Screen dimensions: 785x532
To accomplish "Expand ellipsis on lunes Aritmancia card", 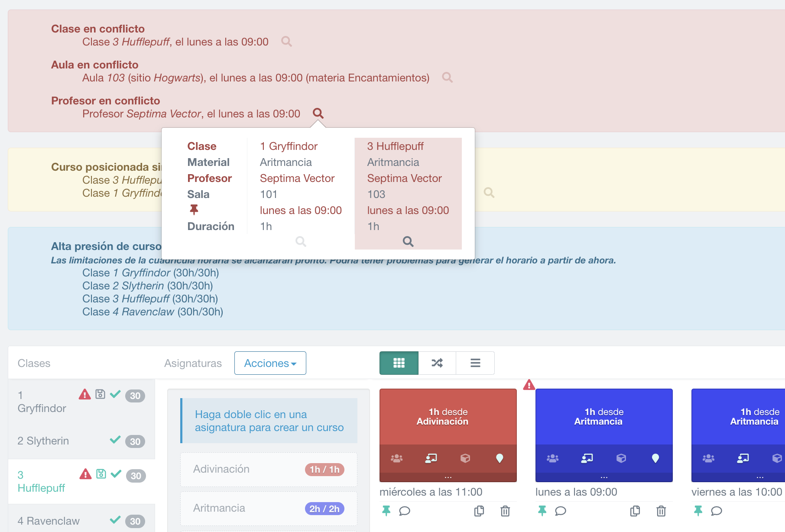I will click(x=604, y=477).
